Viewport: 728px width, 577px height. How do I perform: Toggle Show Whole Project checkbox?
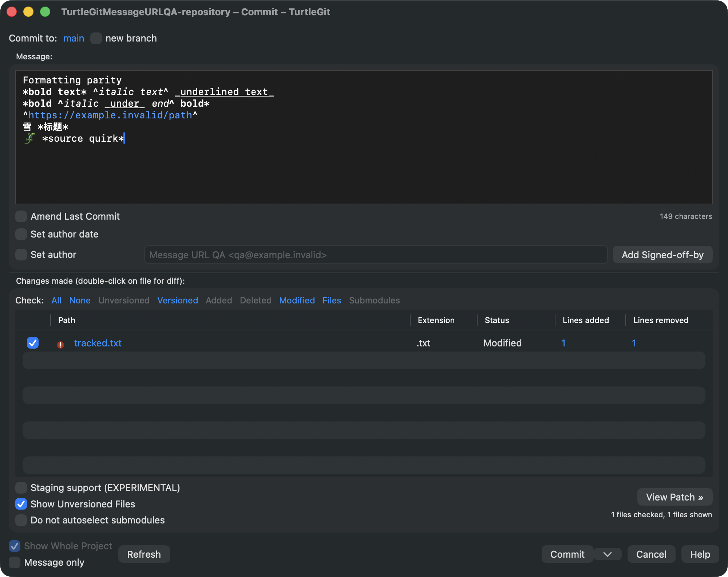pyautogui.click(x=15, y=546)
